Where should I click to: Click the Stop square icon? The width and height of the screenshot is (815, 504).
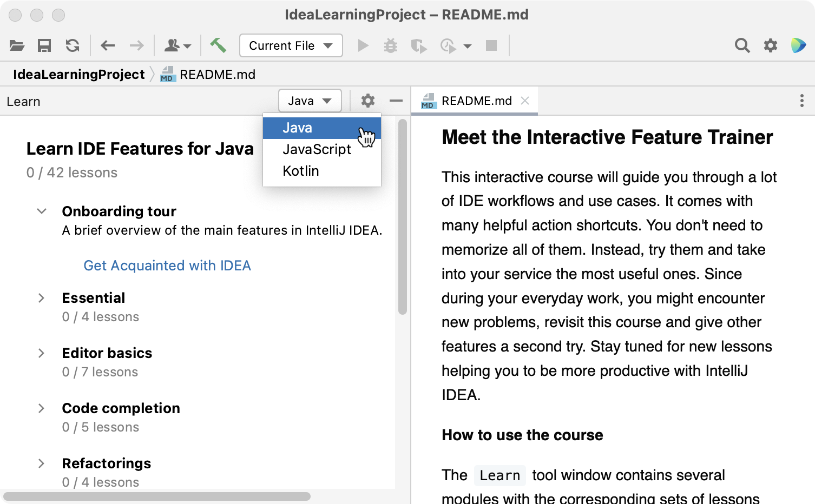[x=491, y=45]
